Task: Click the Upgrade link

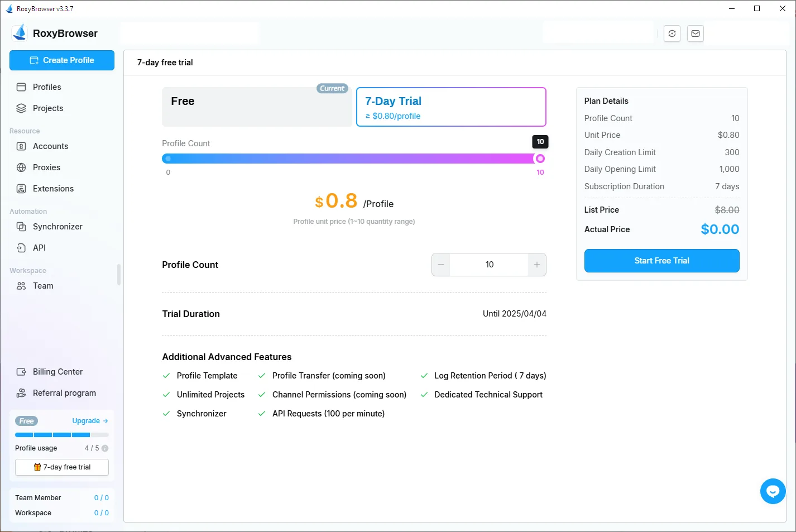Action: click(90, 421)
